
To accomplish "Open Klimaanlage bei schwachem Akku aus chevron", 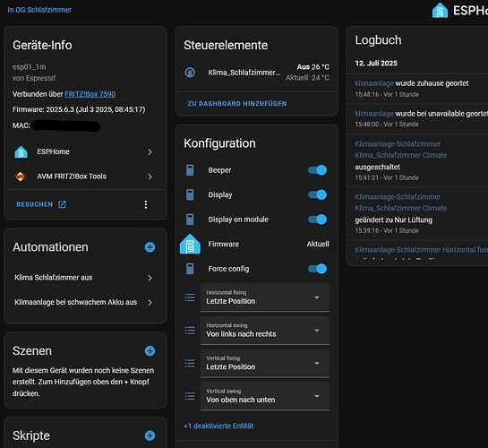I will (150, 302).
